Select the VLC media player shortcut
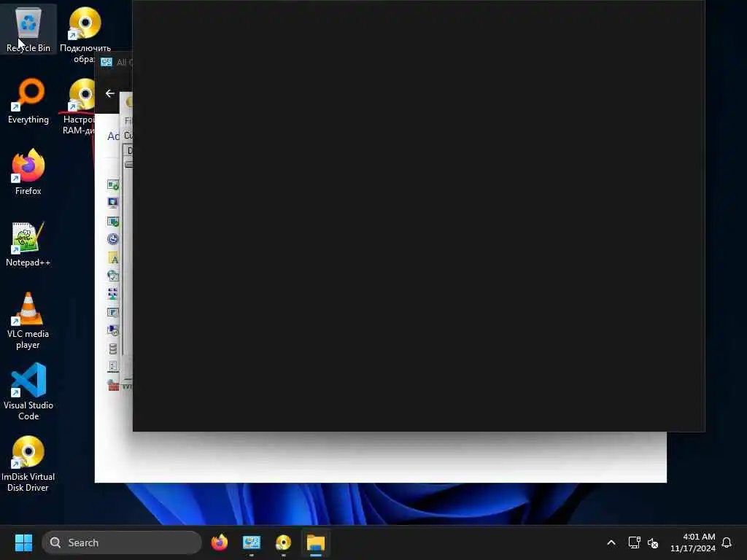 [28, 320]
